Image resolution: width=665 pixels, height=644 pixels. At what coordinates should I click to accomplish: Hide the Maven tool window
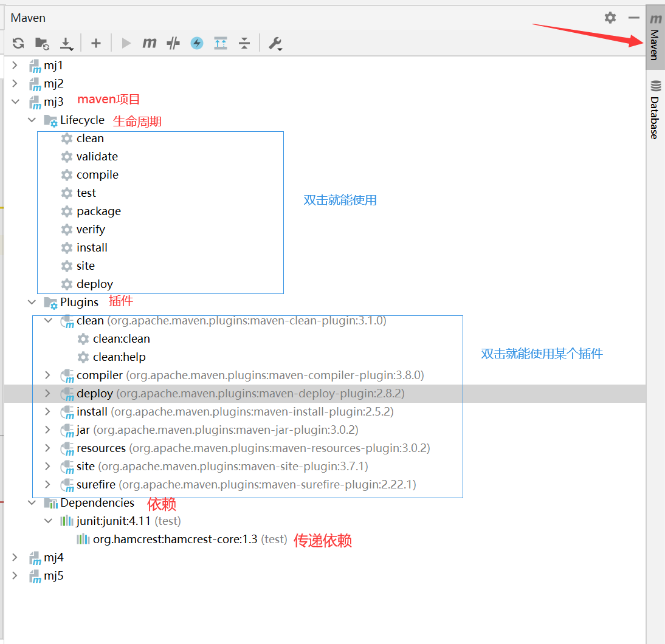click(x=633, y=18)
